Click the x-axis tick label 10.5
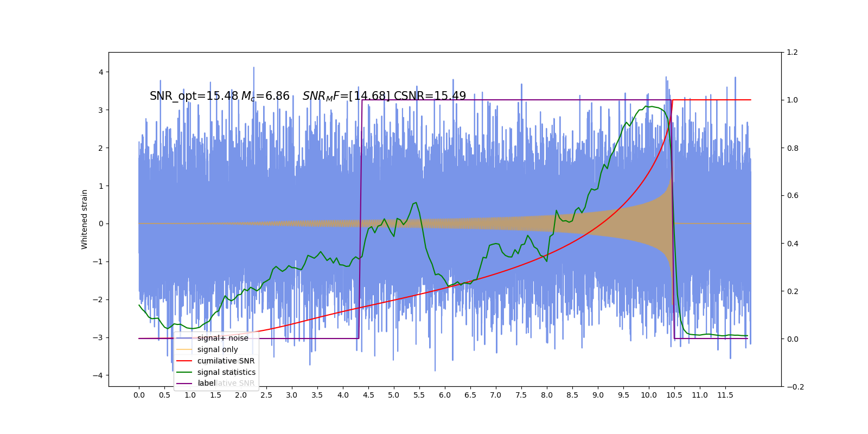 (674, 395)
